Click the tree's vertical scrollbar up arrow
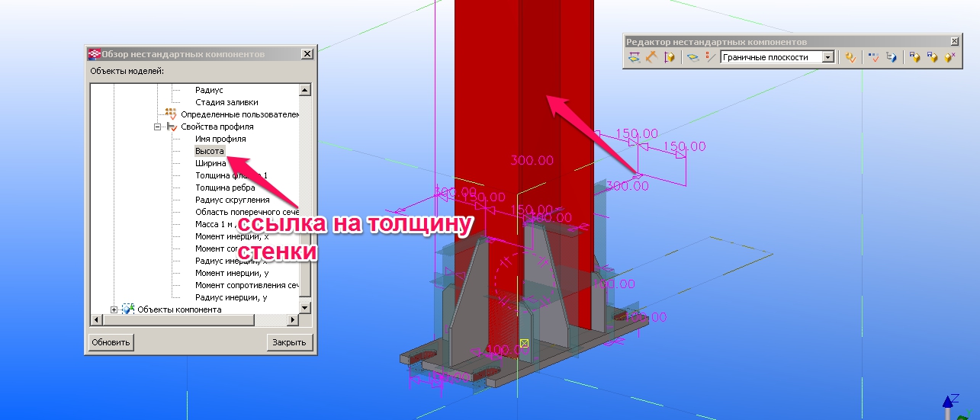 (305, 90)
